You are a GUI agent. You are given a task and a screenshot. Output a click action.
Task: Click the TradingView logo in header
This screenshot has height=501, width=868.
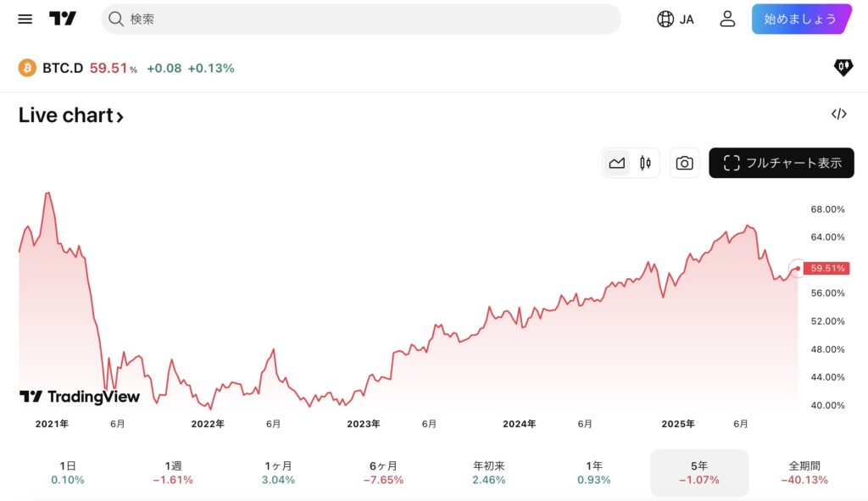tap(63, 19)
